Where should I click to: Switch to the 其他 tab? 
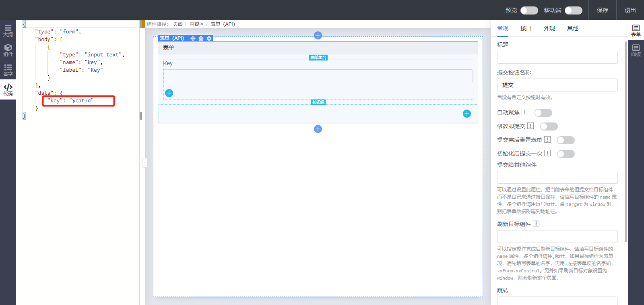(x=573, y=28)
